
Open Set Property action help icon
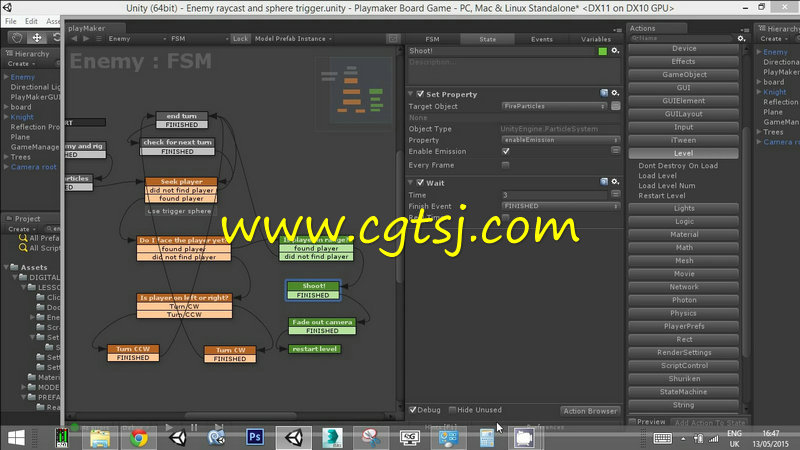tap(604, 93)
